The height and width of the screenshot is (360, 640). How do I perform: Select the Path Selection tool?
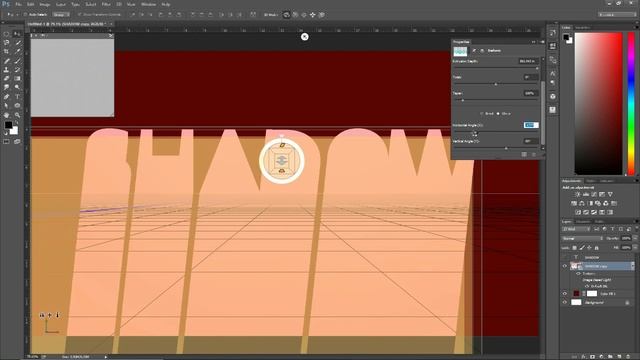click(7, 106)
